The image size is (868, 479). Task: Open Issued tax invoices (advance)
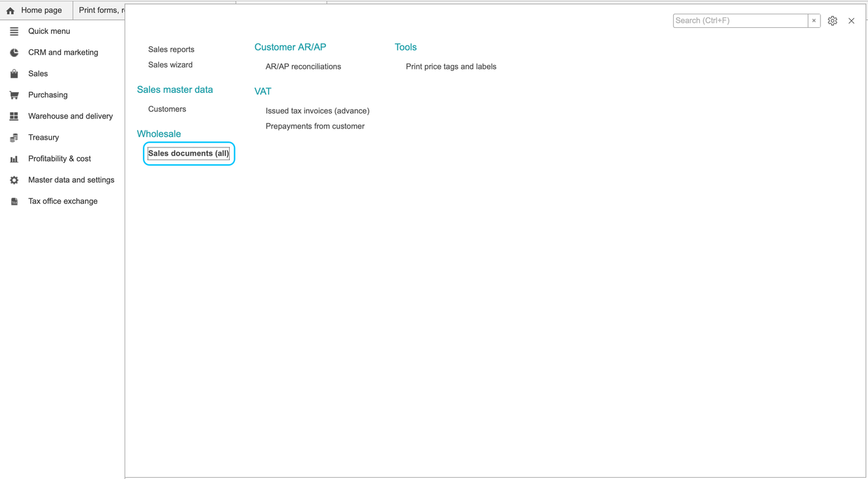pos(317,111)
